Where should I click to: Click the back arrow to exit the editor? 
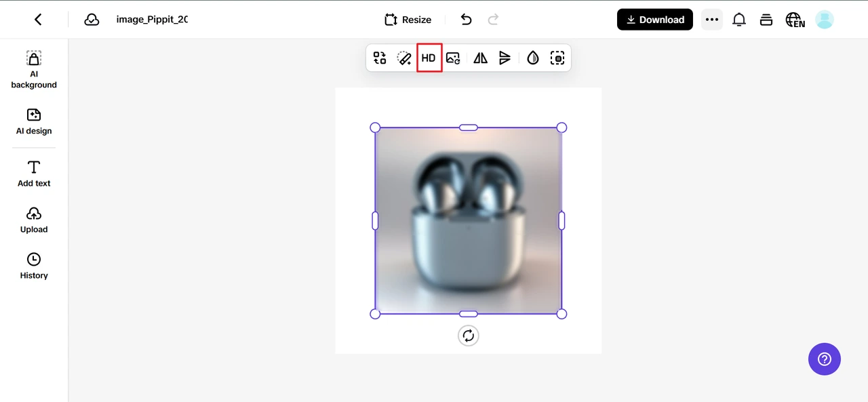[x=38, y=20]
